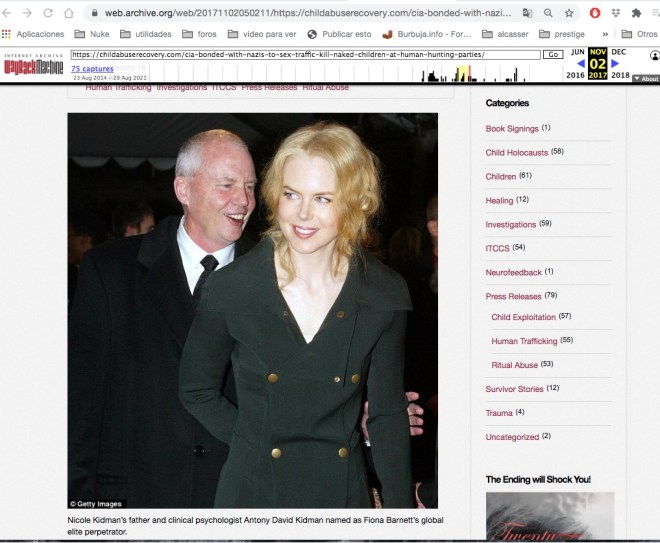Expand the hidden bookmarks overflow chevron
This screenshot has height=543, width=660.
tap(605, 34)
